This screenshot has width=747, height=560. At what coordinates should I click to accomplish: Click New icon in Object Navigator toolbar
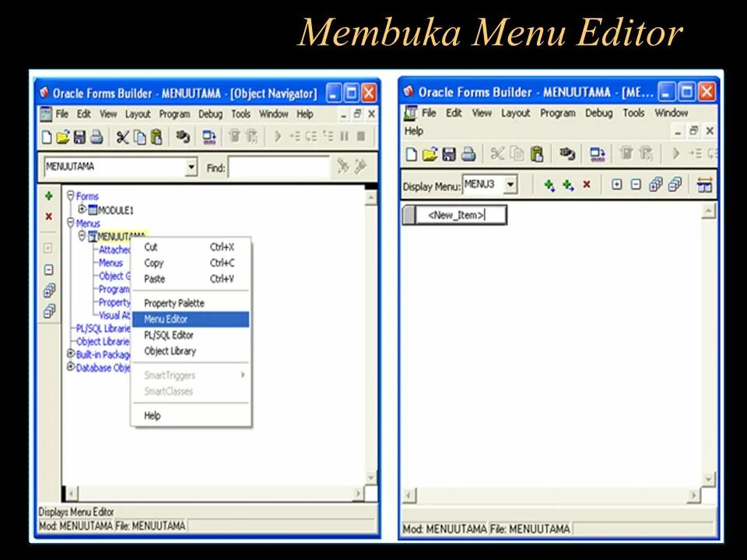click(47, 137)
